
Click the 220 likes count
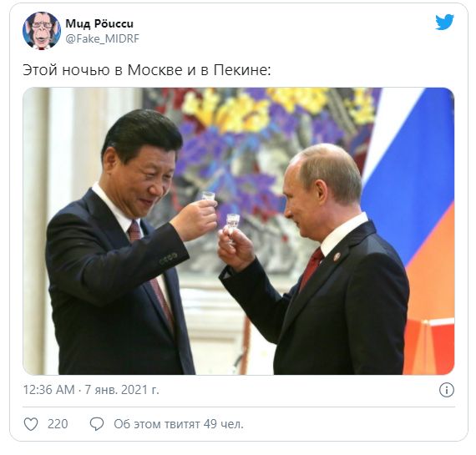click(x=58, y=424)
